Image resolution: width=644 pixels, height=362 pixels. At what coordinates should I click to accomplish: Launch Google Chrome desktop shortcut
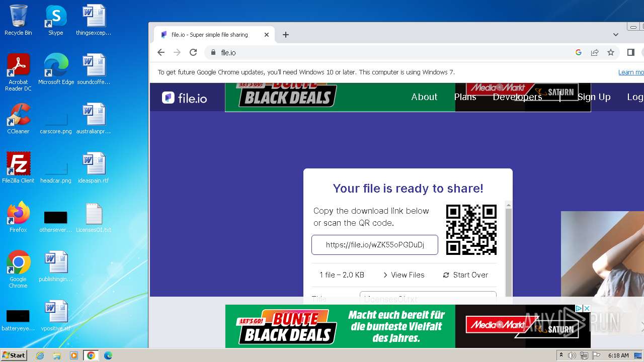pos(18,269)
